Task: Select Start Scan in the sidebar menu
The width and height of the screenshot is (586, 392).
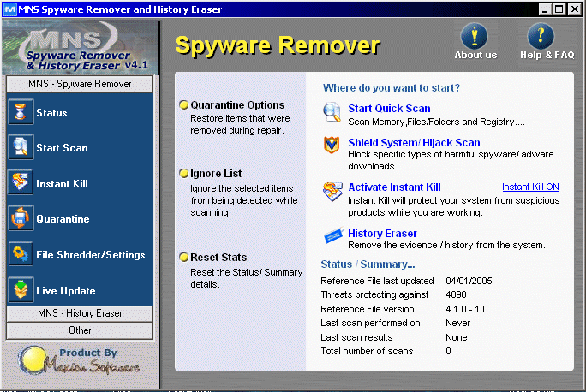Action: [62, 148]
